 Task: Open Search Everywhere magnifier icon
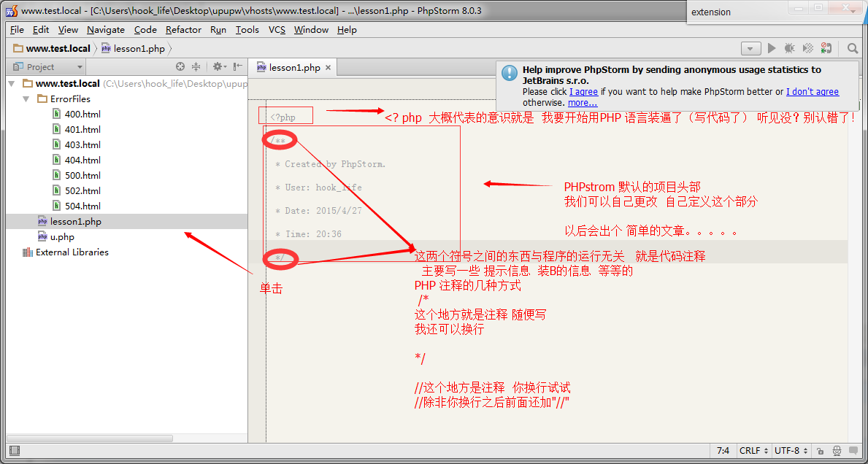(853, 49)
